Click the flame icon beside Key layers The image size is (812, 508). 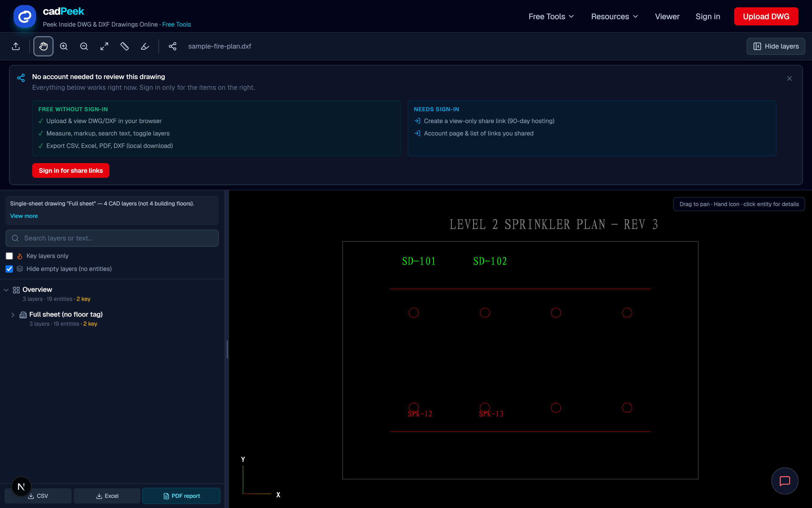pos(20,256)
